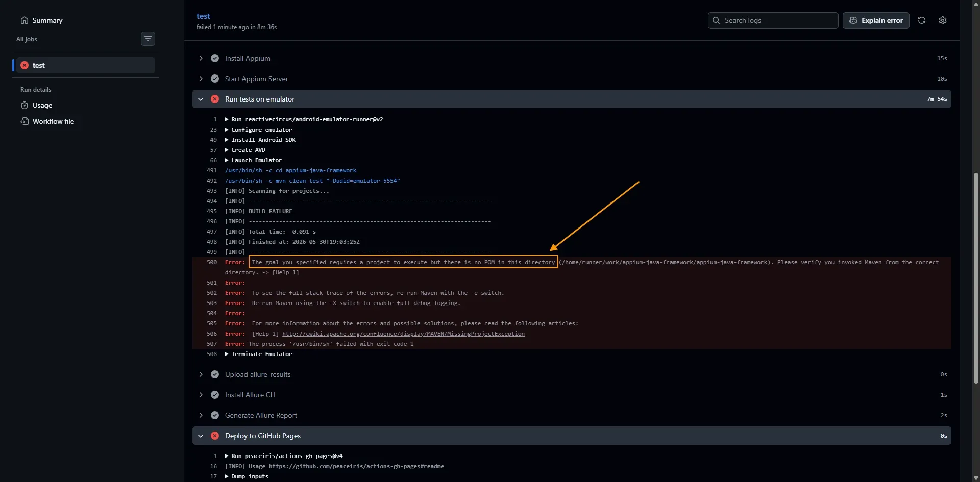Click the Summary home icon

24,20
